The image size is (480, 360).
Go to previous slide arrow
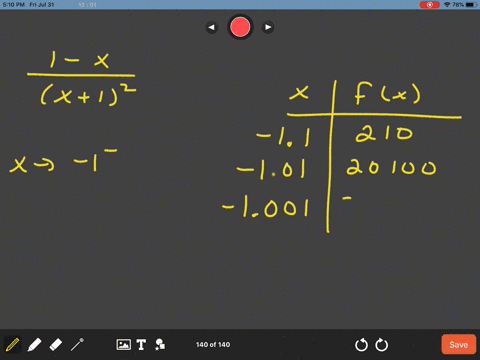(x=212, y=27)
